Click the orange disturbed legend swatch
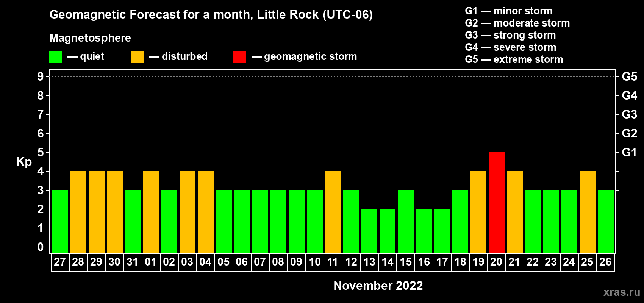Screen dimensions: 644x303 click(x=137, y=57)
